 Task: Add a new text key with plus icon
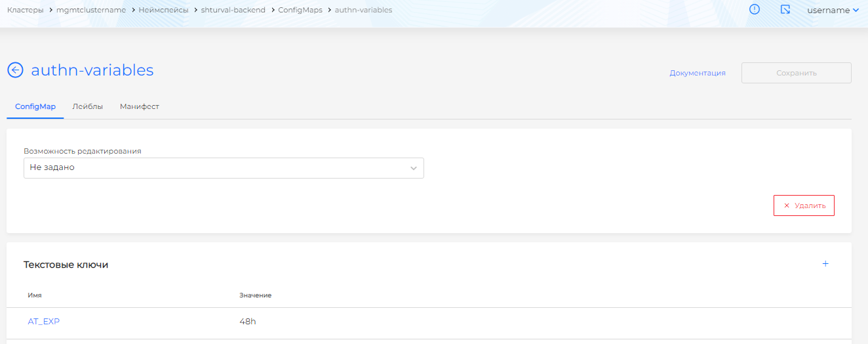coord(825,264)
